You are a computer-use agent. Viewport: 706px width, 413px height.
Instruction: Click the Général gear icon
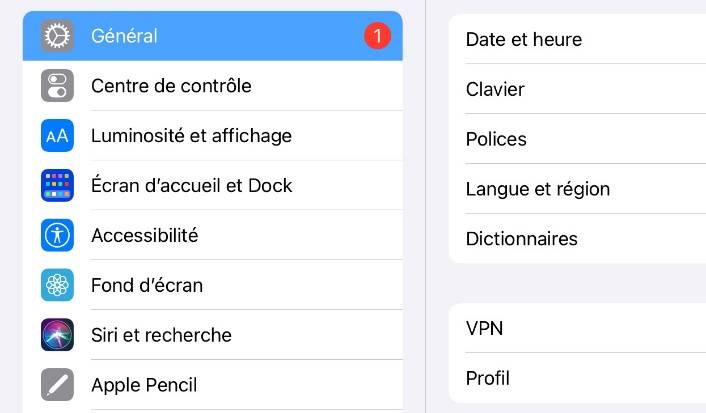point(57,36)
